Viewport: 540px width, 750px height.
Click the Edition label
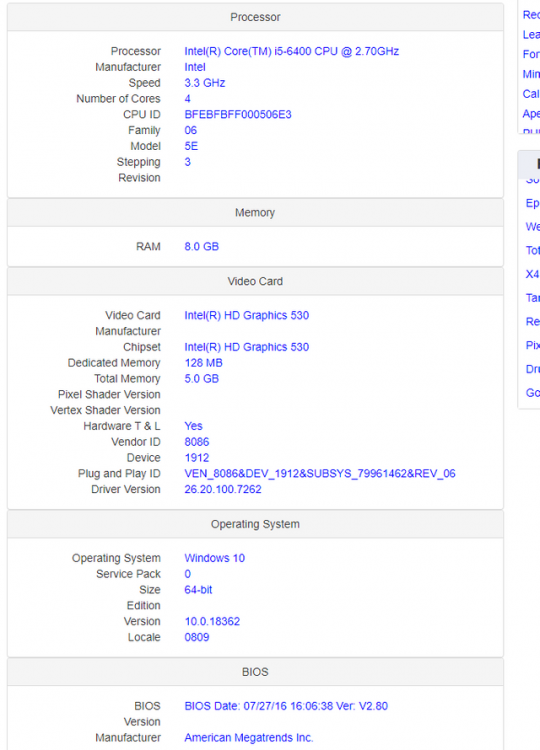point(143,605)
